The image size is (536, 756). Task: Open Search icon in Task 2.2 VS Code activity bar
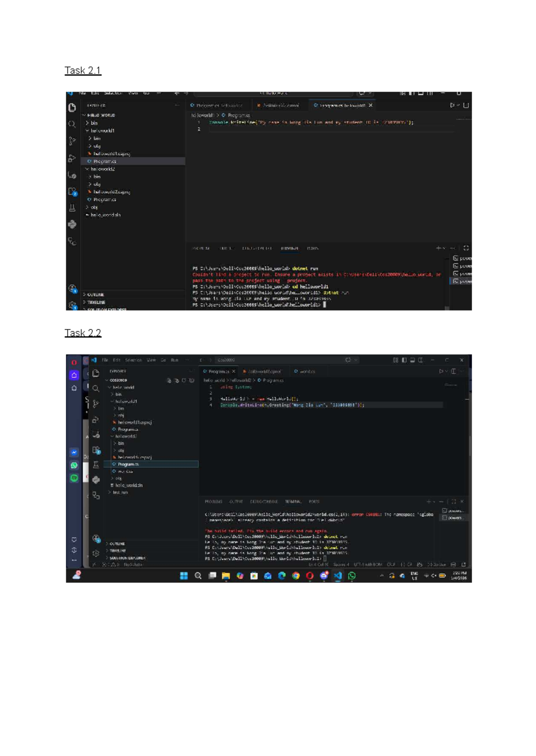96,389
